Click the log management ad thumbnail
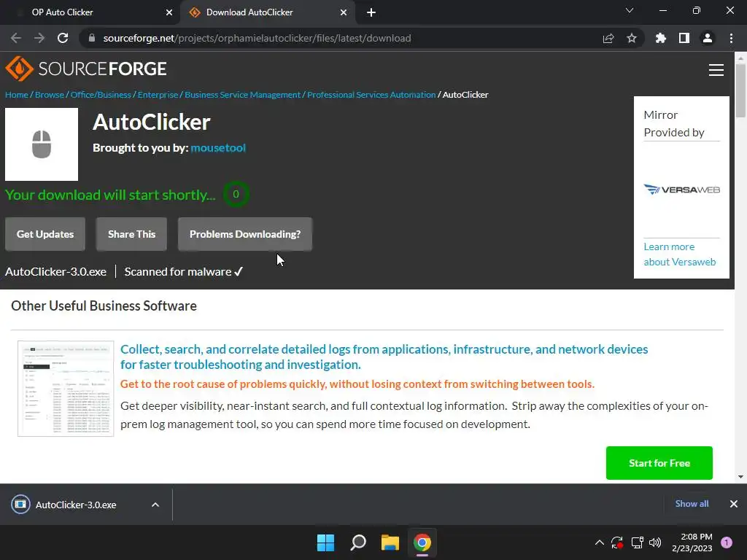Viewport: 747px width, 560px height. 66,389
